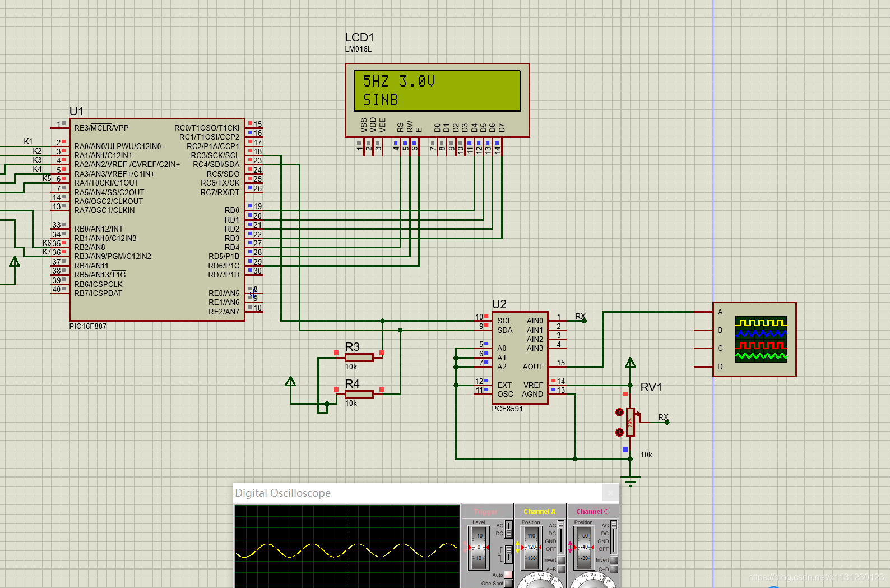Toggle Channel A Invert button

click(561, 560)
